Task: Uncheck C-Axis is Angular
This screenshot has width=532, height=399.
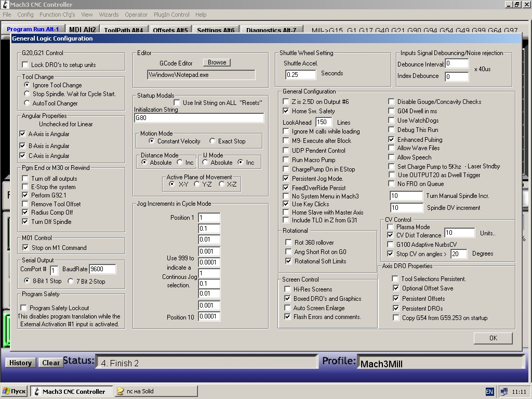Action: [x=22, y=155]
